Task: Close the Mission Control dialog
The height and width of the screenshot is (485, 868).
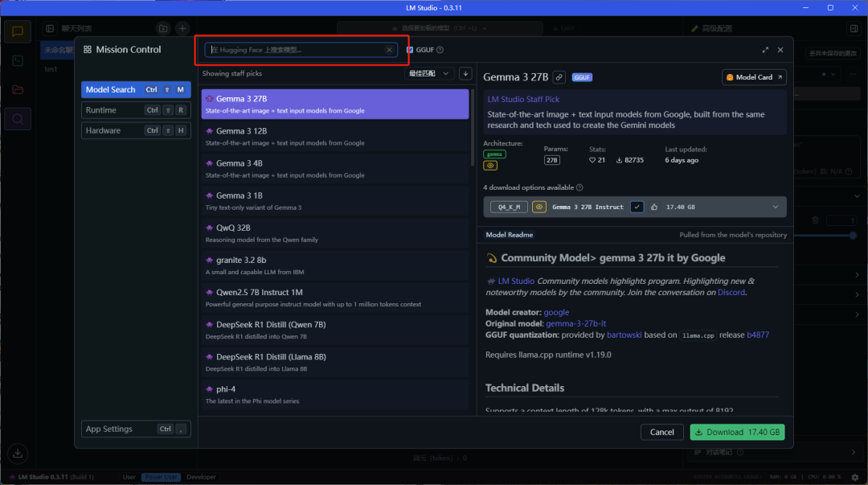Action: point(780,50)
